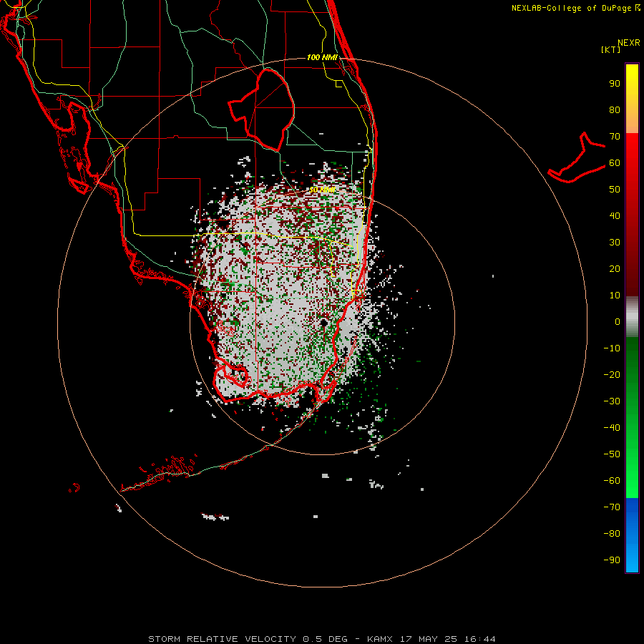Viewport: 644px width, 644px height.
Task: Click the black radar site dot in the echoes
Action: (x=323, y=323)
